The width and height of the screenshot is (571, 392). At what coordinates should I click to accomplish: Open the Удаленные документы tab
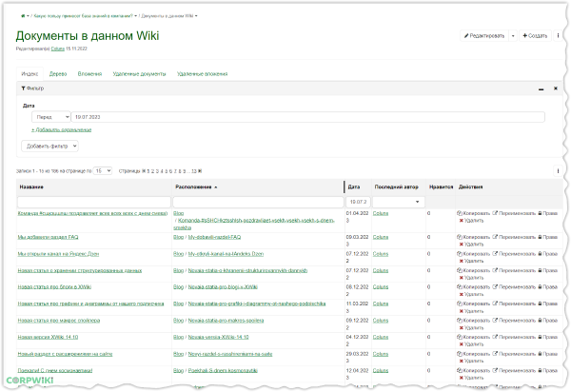point(139,74)
